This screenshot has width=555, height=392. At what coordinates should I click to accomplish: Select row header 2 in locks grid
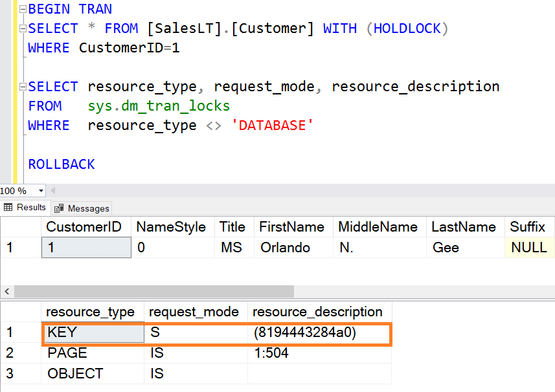pos(21,353)
